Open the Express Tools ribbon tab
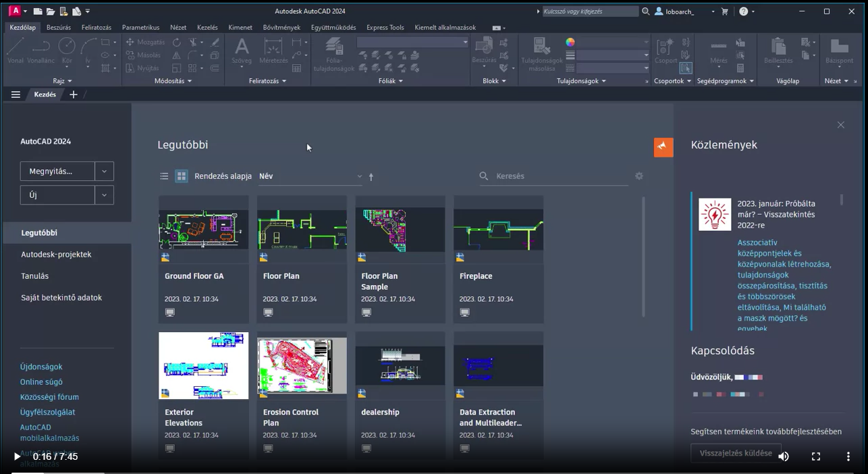This screenshot has width=868, height=474. tap(385, 28)
